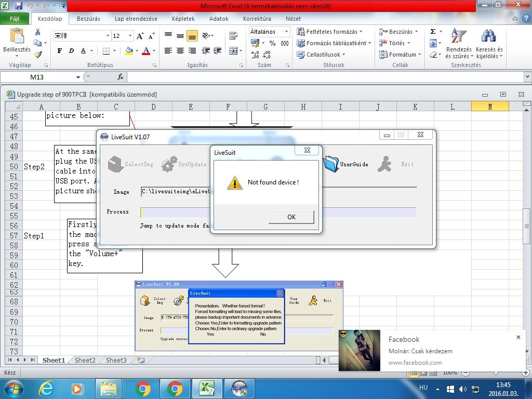The height and width of the screenshot is (399, 532).
Task: Expand Cellastílusok dropdown
Action: (x=343, y=54)
